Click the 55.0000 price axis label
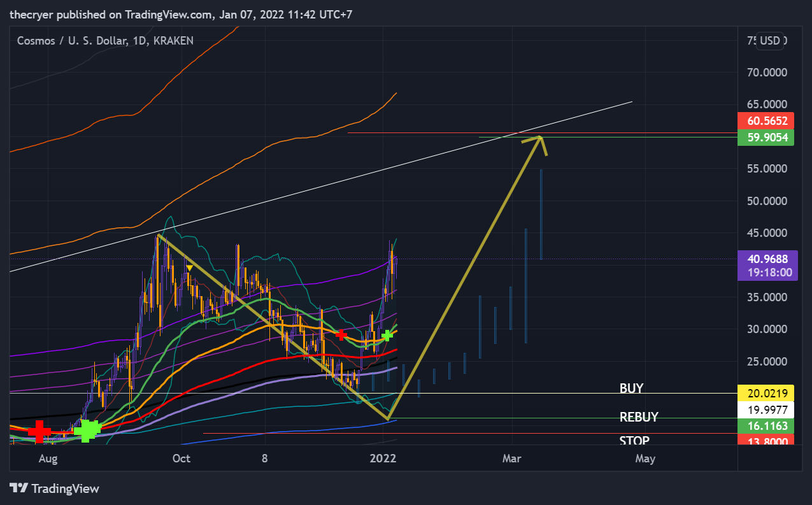 coord(766,169)
